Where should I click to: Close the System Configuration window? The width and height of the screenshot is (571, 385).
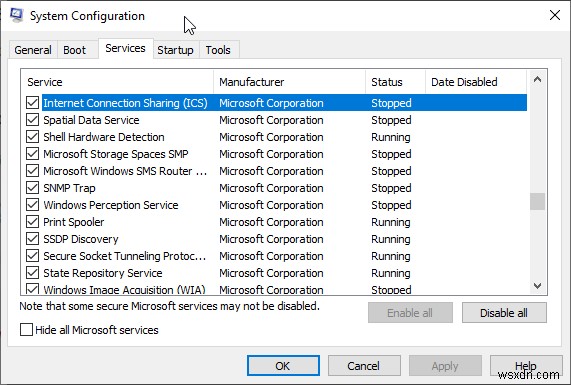[x=555, y=15]
